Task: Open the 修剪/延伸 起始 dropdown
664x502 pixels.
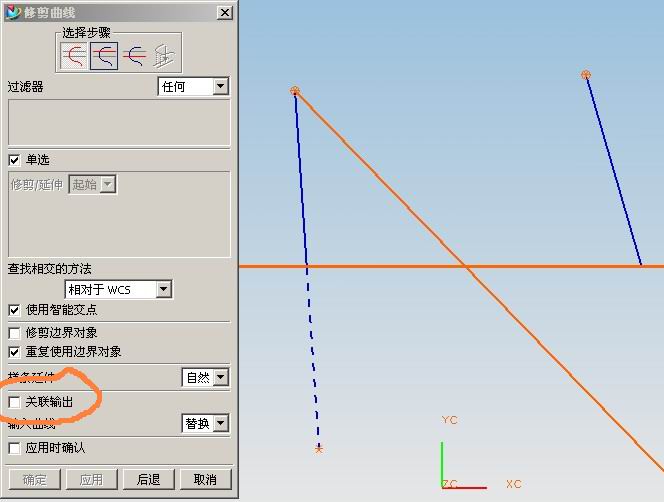Action: [92, 185]
